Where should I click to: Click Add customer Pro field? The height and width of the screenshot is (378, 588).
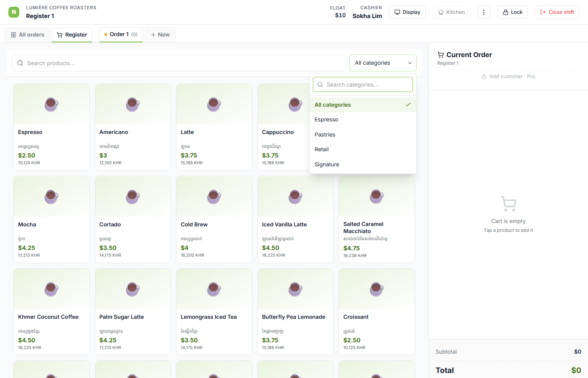click(x=508, y=76)
